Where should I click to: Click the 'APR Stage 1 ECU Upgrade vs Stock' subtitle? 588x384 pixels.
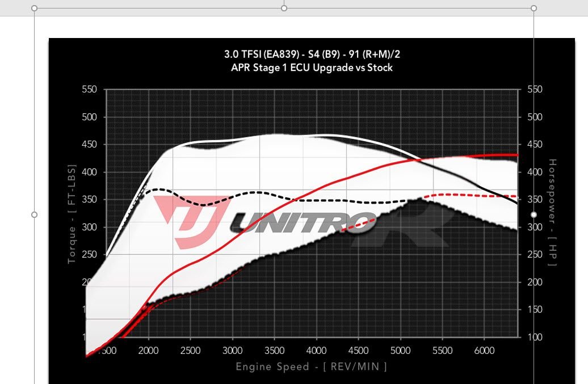(x=310, y=67)
